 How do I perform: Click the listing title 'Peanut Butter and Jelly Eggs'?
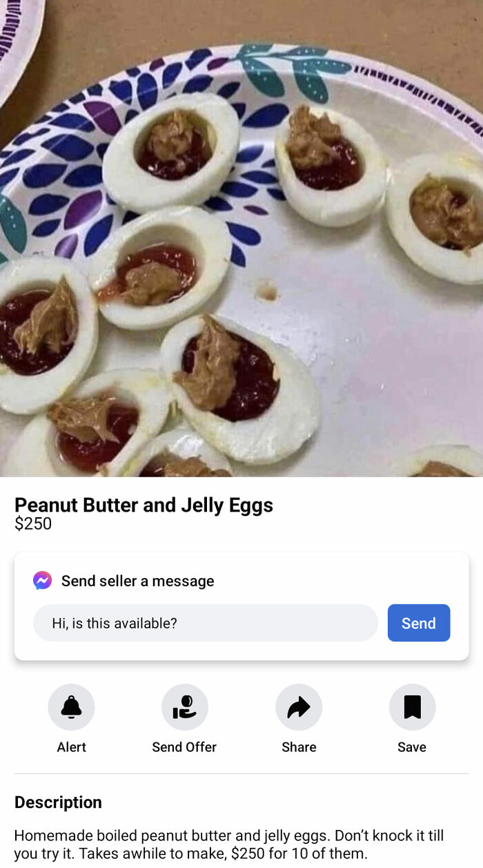coord(144,505)
